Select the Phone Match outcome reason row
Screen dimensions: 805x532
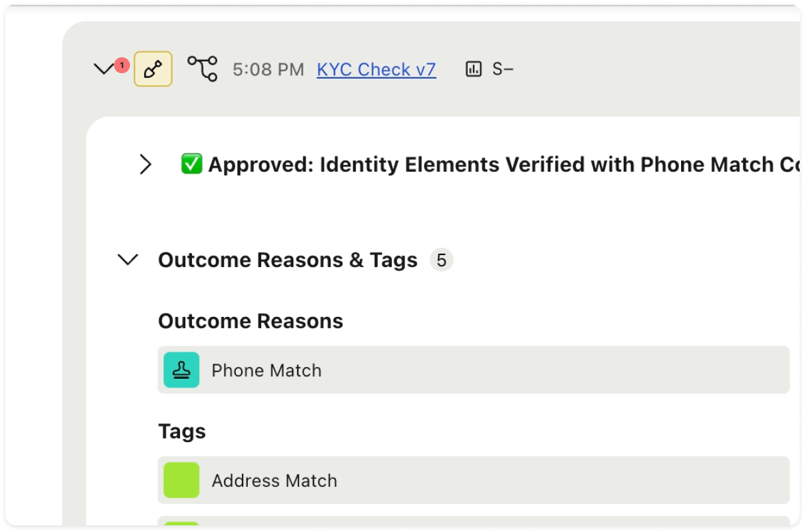[474, 370]
